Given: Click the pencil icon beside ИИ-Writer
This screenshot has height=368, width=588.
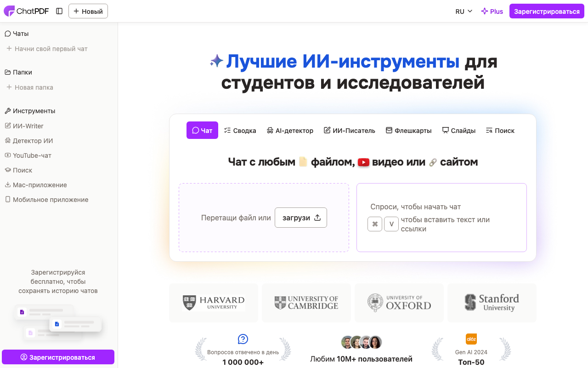Looking at the screenshot, I should pyautogui.click(x=8, y=126).
